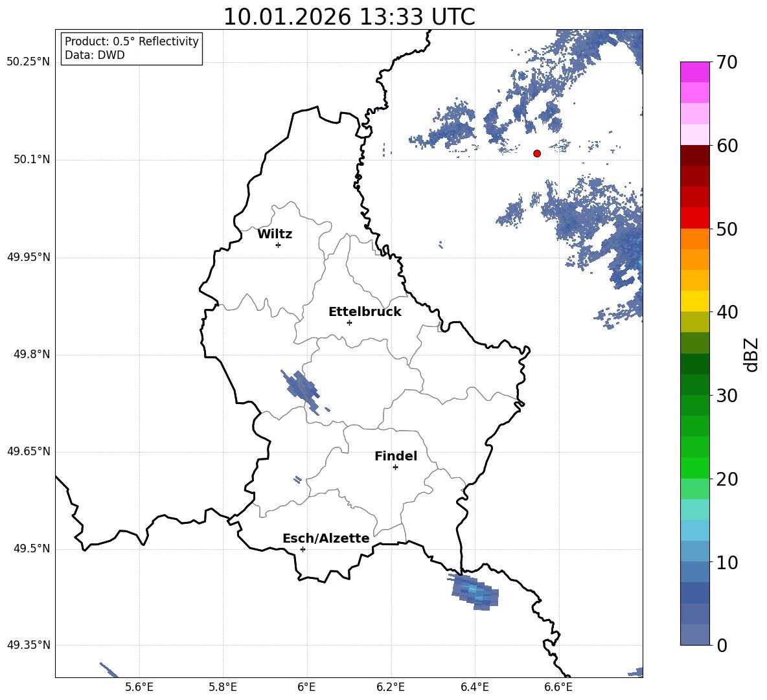
Task: Click the red radar site dot
Action: coord(537,153)
